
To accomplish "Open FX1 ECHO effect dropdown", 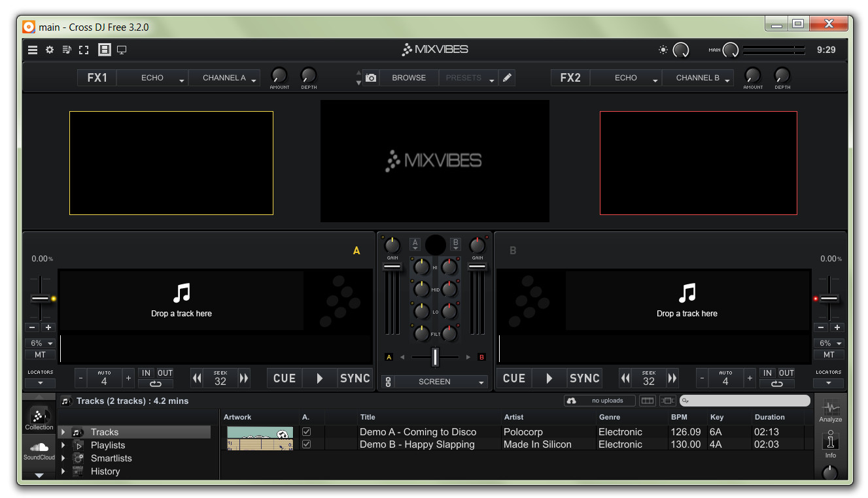I will 153,78.
